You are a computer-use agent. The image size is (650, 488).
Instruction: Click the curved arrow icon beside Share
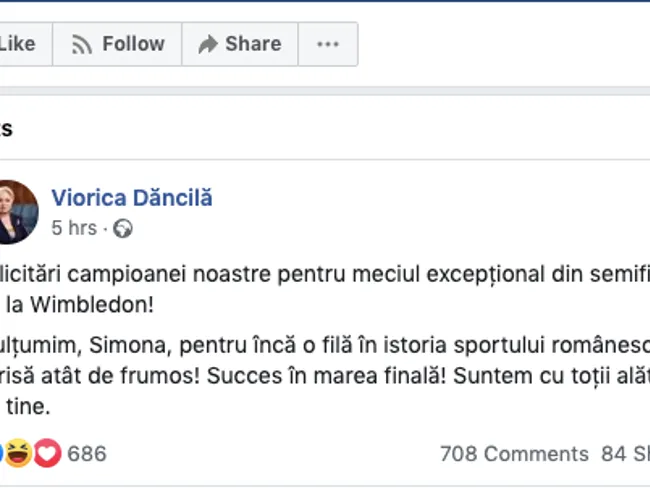208,44
